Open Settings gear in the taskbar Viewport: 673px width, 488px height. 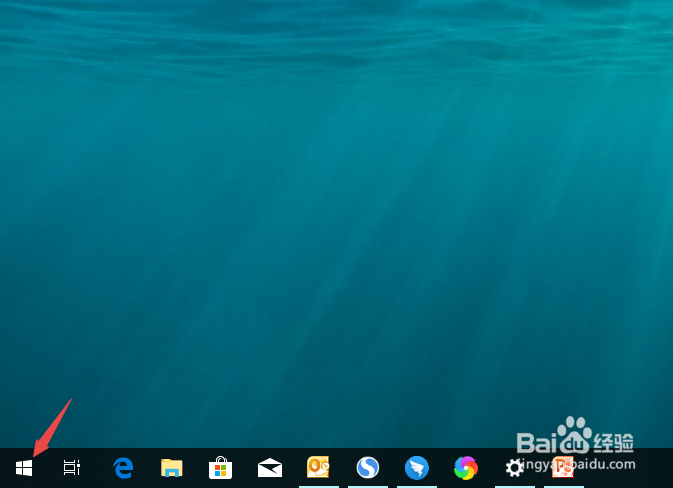515,468
